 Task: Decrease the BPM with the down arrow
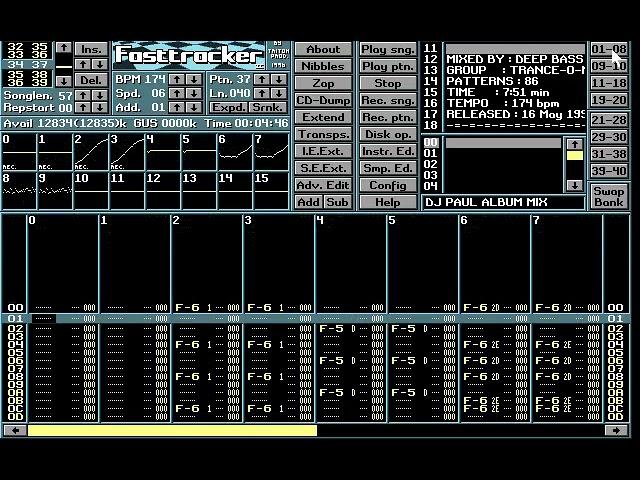[194, 79]
